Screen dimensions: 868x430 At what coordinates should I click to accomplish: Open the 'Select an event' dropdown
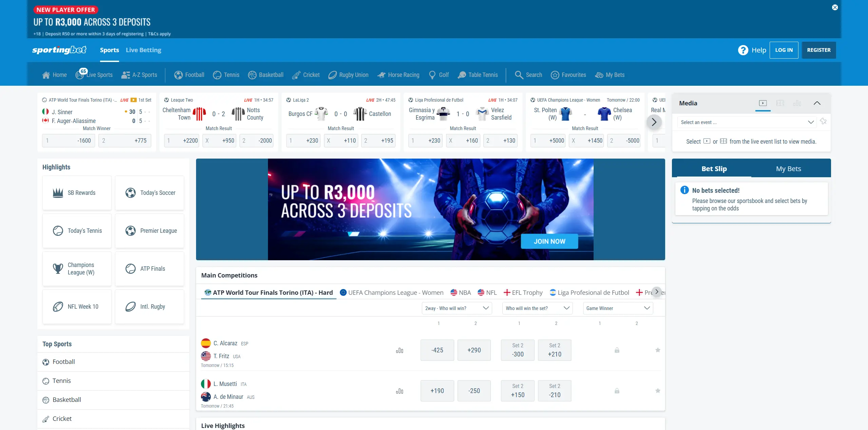click(x=747, y=122)
